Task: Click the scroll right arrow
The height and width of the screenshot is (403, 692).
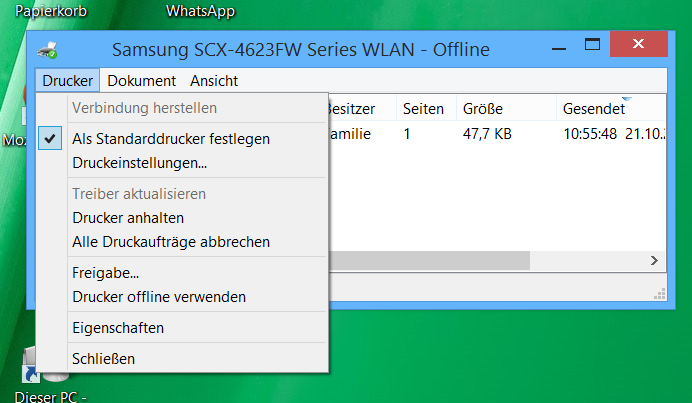Action: tap(654, 260)
